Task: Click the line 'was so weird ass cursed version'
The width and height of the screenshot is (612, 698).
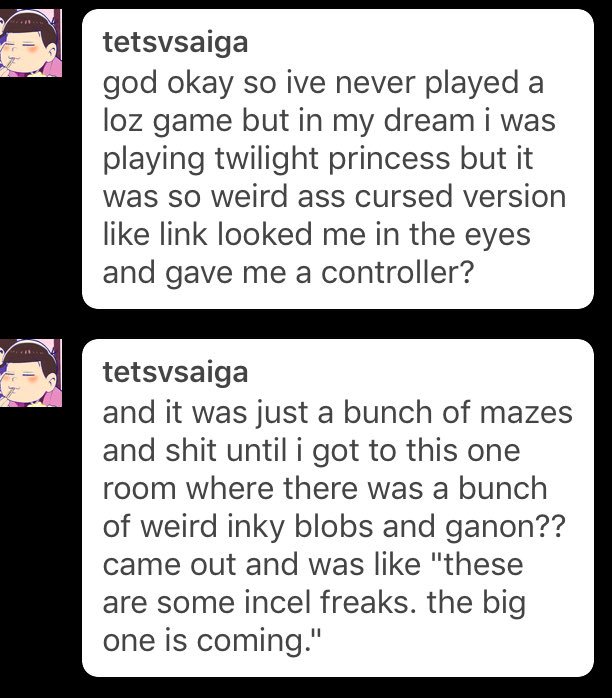Action: (334, 197)
